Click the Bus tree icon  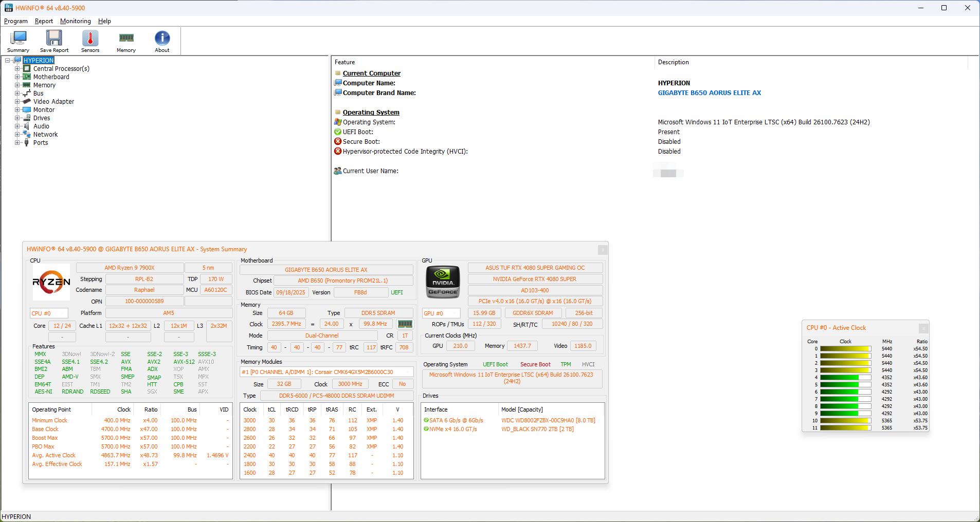coord(27,93)
